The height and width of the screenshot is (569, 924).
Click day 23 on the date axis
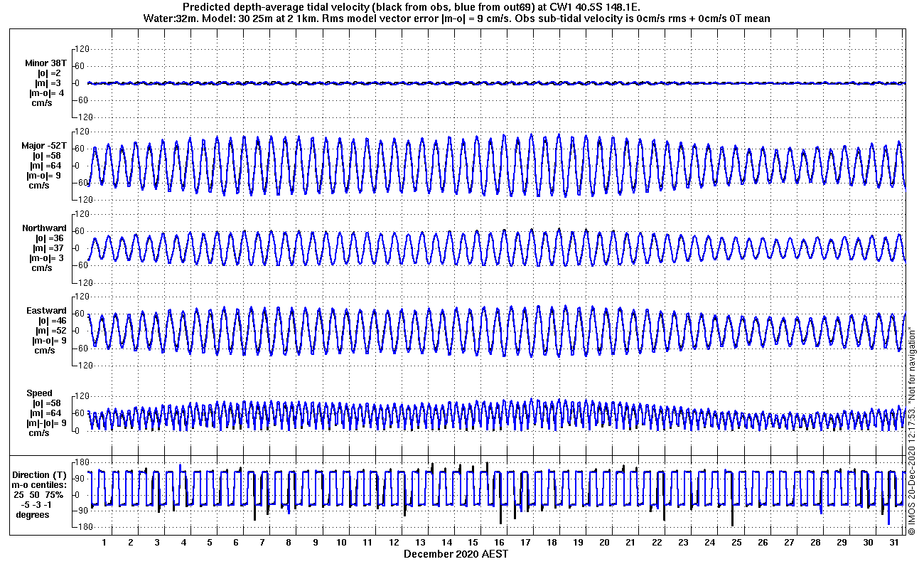[x=683, y=543]
